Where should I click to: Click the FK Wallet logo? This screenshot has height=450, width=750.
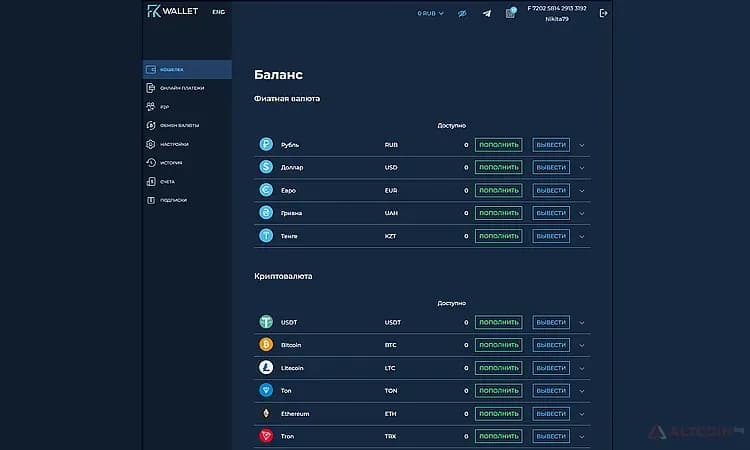tap(173, 11)
